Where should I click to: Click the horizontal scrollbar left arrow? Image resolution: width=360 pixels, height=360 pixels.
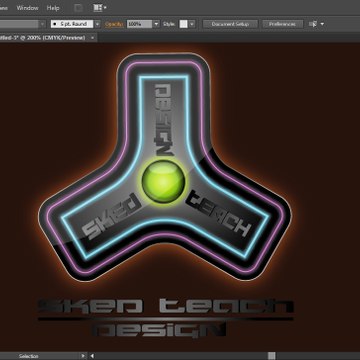point(92,356)
